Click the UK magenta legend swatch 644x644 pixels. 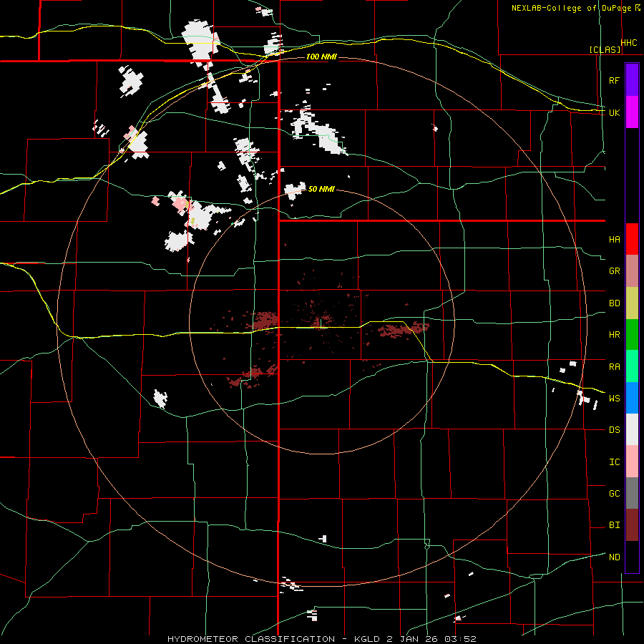click(x=632, y=112)
